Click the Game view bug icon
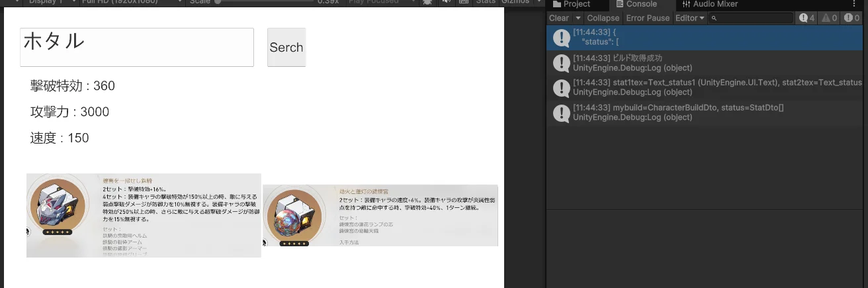Screen dimensions: 868x288 coord(427,2)
